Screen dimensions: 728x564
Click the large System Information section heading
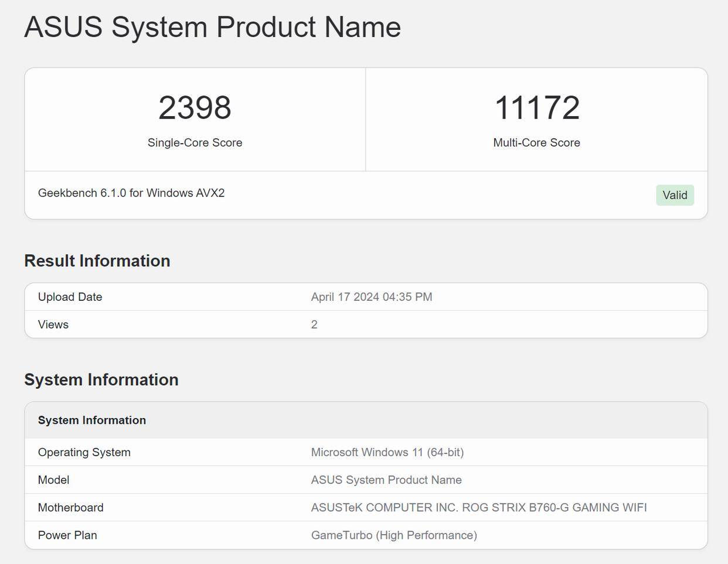point(101,380)
